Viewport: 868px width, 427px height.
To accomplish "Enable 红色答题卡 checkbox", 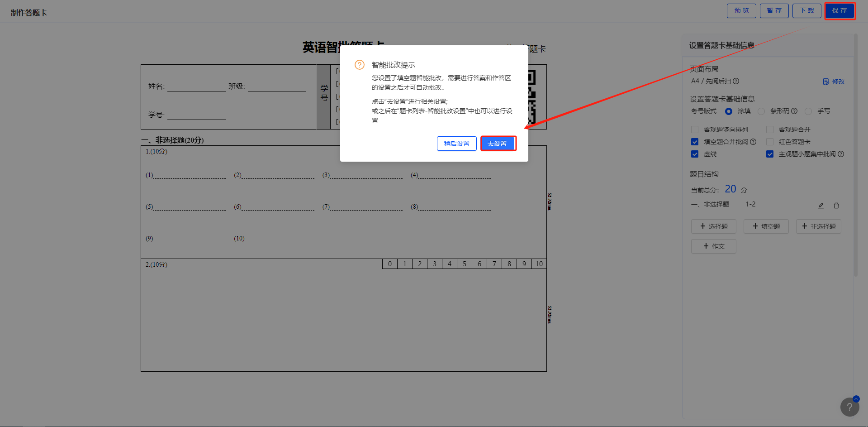I will point(770,142).
